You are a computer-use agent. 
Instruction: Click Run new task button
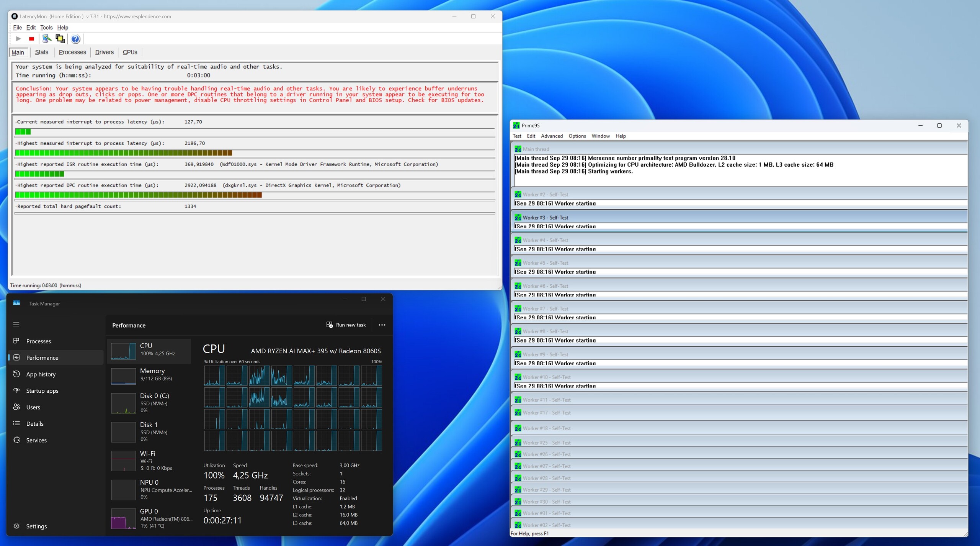346,325
